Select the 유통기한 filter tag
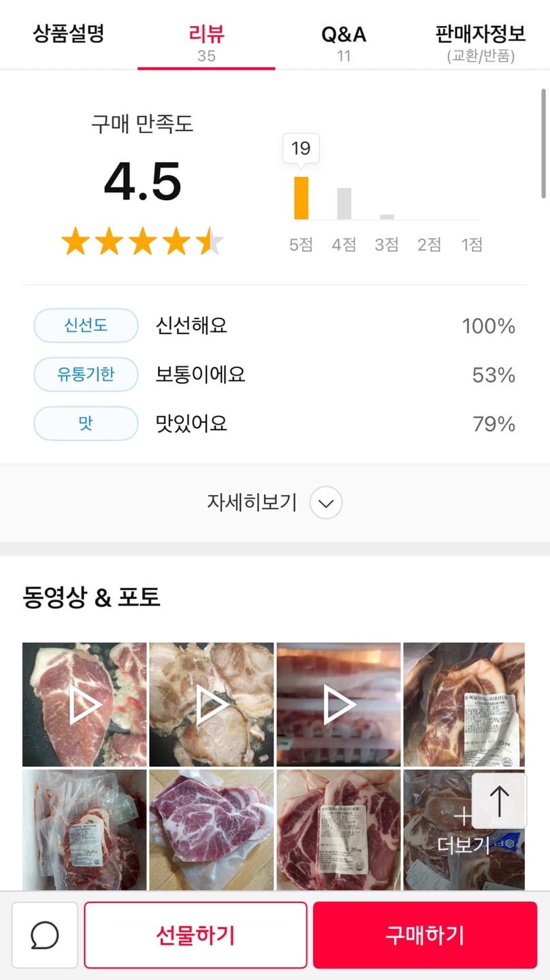 [x=86, y=375]
